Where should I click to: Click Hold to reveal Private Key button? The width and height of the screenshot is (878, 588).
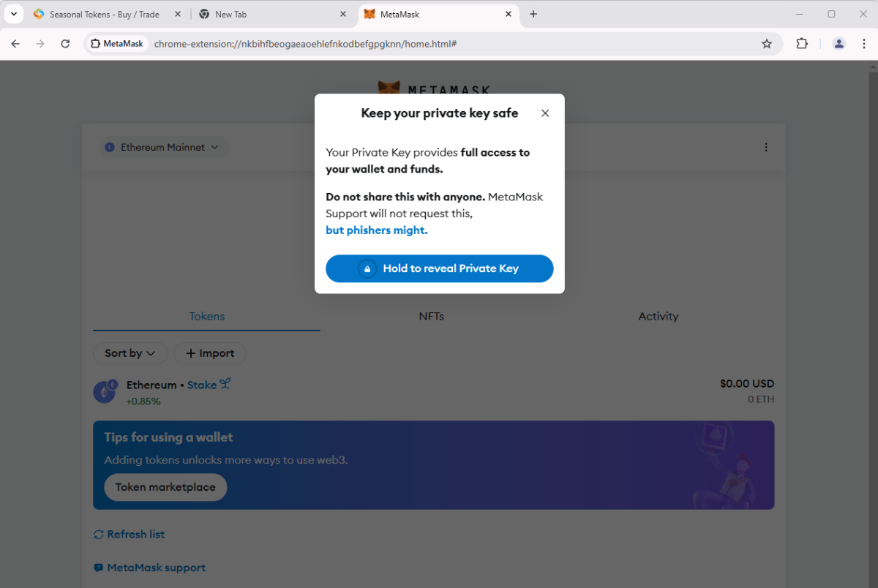tap(439, 268)
